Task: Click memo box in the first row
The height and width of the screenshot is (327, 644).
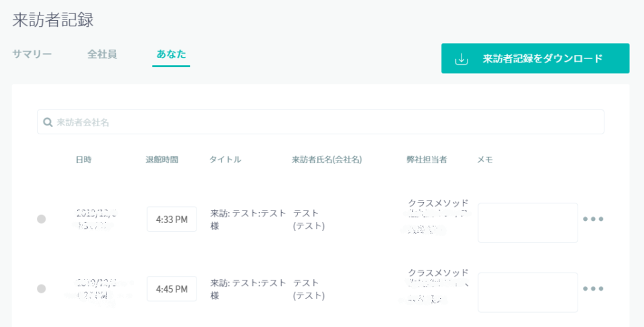Action: click(x=527, y=222)
